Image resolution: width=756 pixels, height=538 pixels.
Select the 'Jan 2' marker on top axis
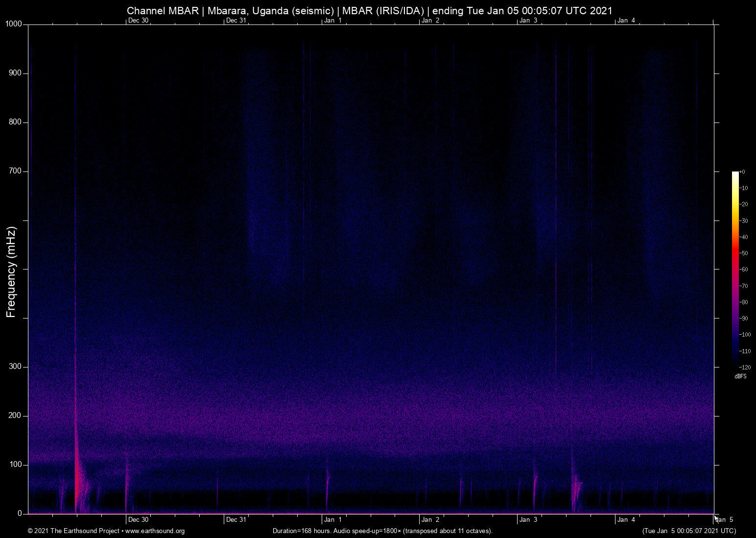(x=430, y=21)
